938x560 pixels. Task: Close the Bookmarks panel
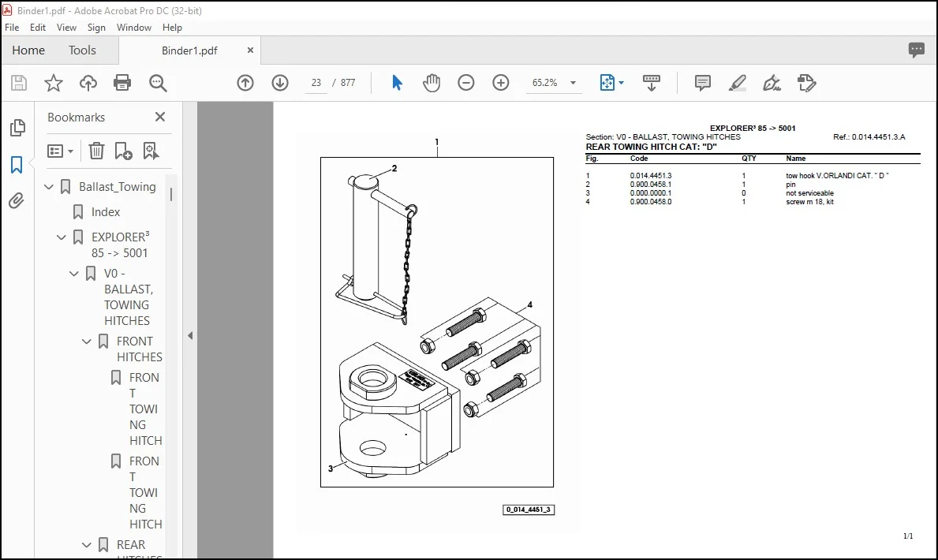click(x=159, y=117)
